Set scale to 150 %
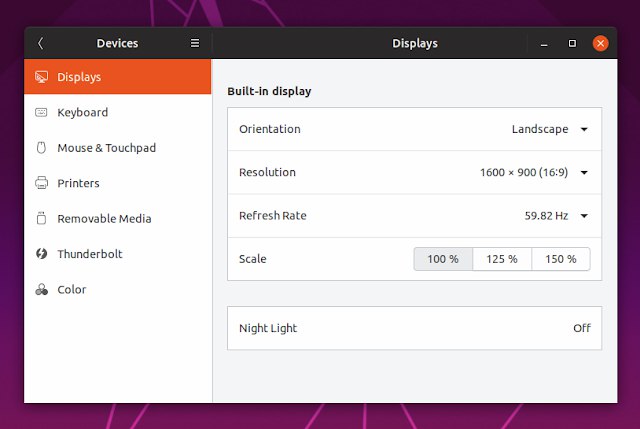640x429 pixels. pos(561,259)
